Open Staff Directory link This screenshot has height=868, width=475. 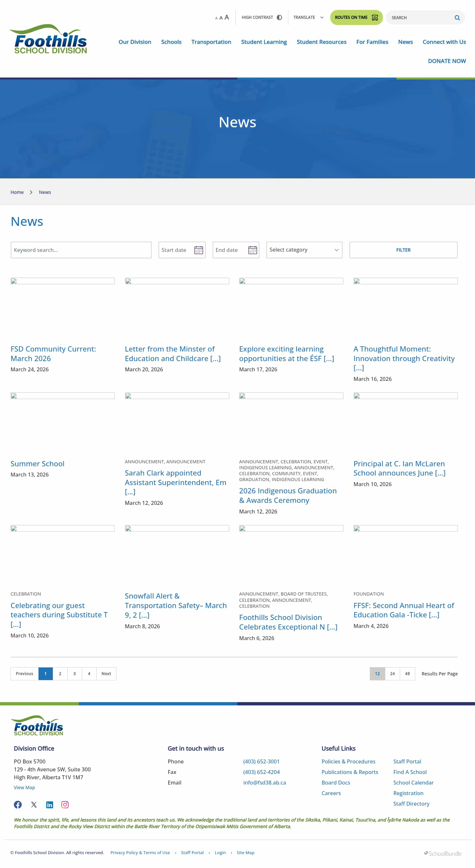point(411,804)
